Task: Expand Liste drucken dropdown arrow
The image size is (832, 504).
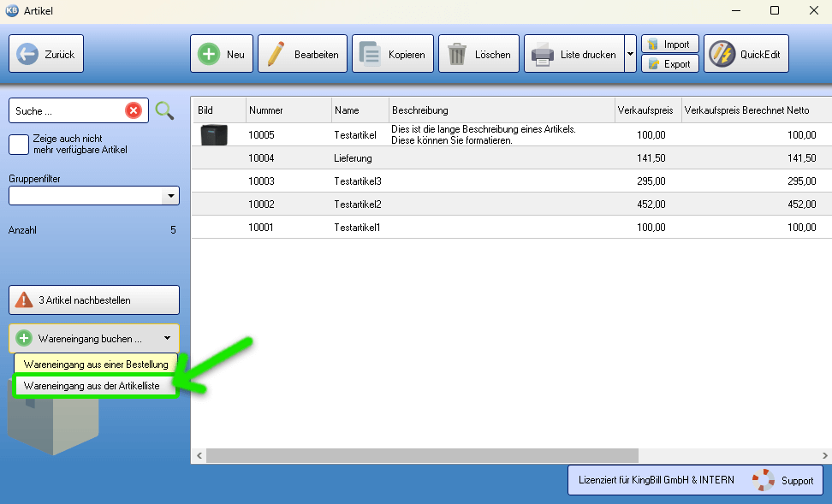Action: tap(630, 54)
